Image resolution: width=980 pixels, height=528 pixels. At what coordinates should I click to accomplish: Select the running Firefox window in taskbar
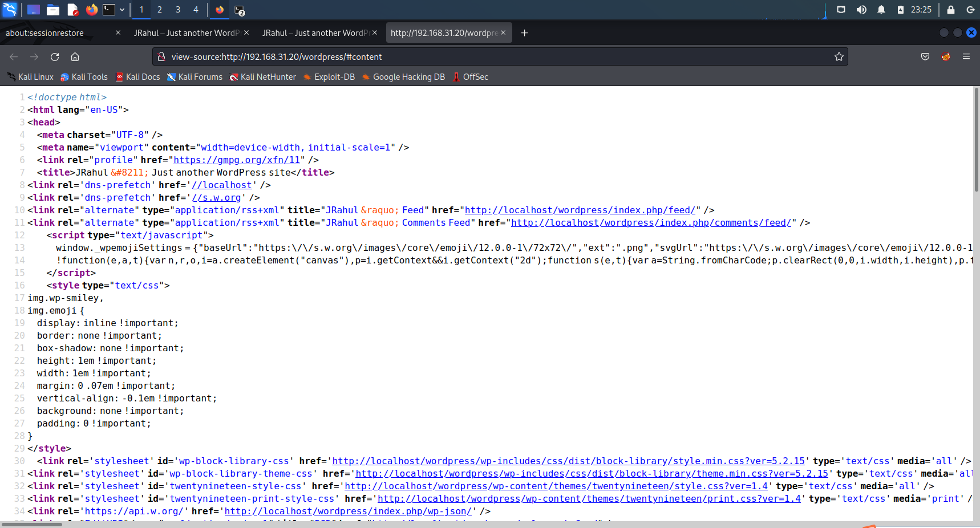[x=220, y=10]
